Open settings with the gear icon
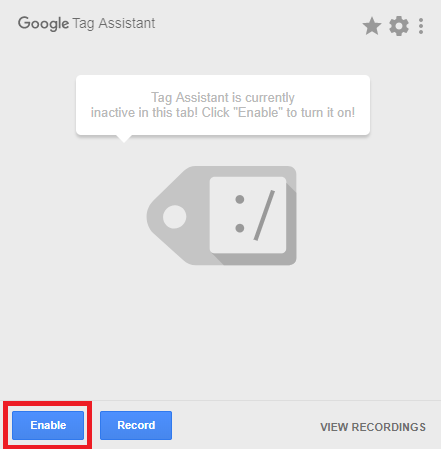 399,26
